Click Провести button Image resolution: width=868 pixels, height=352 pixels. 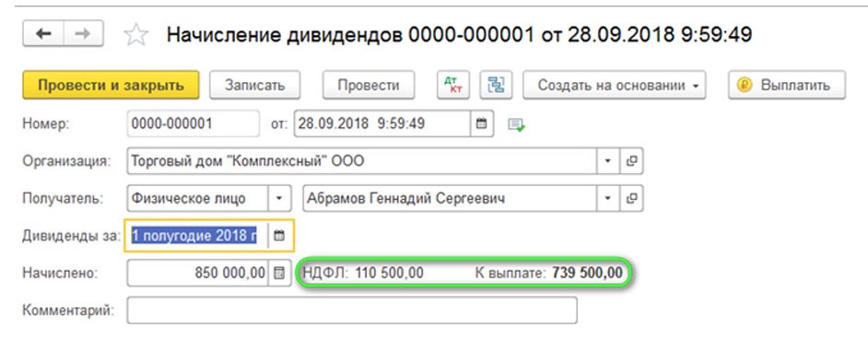click(369, 85)
